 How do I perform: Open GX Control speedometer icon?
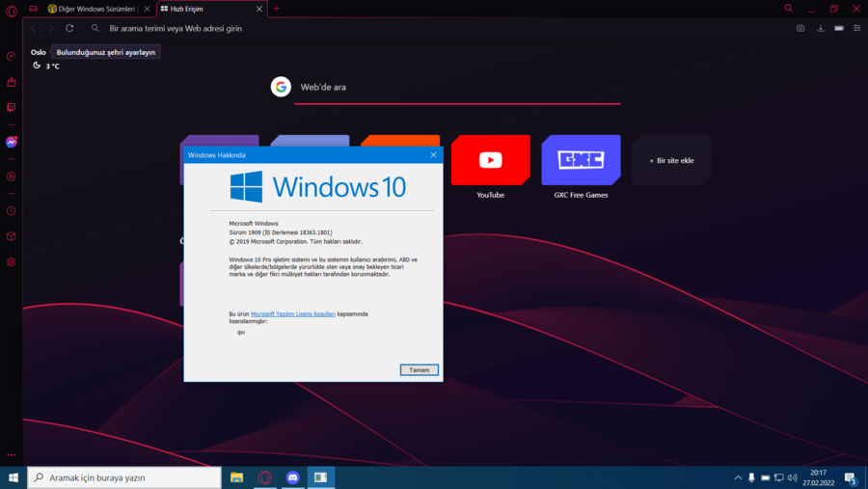[11, 57]
